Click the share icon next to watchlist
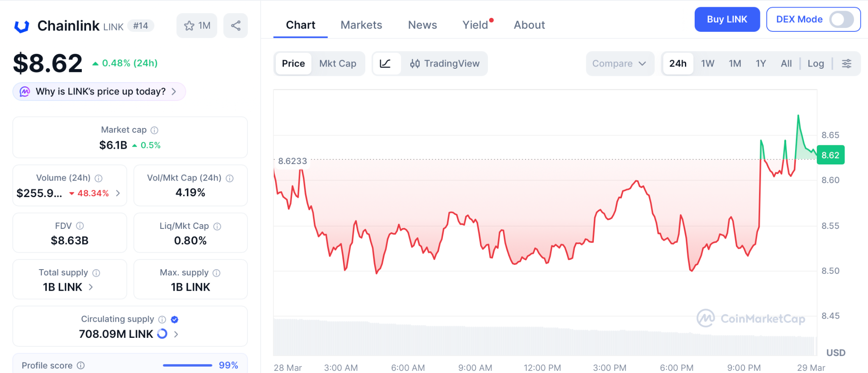The width and height of the screenshot is (868, 373). click(x=236, y=26)
